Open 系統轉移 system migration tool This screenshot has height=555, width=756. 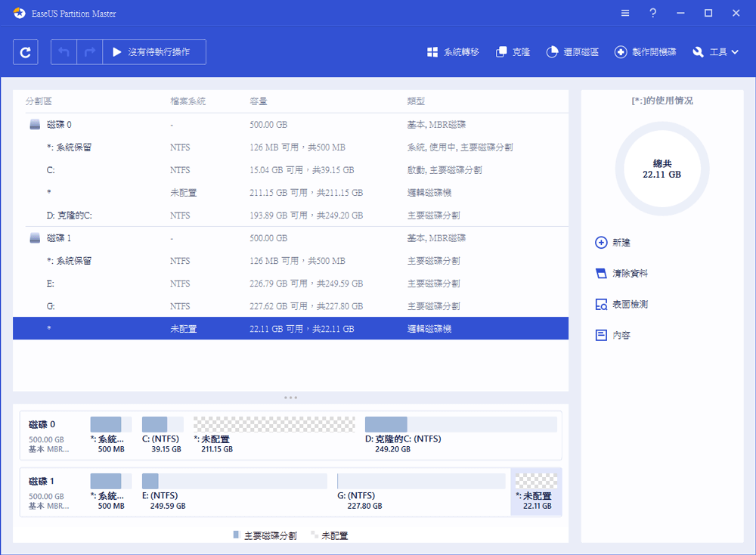click(x=453, y=52)
